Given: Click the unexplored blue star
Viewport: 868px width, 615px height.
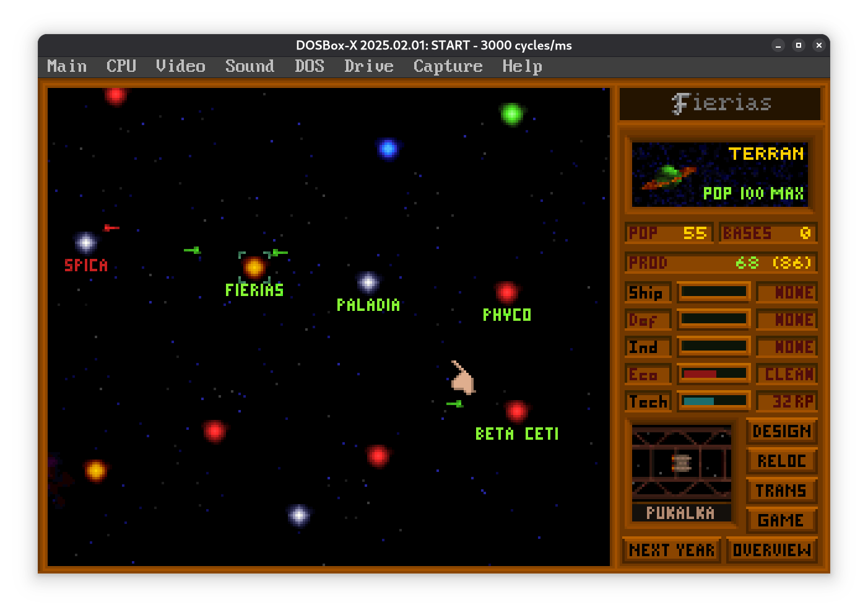Looking at the screenshot, I should click(388, 149).
